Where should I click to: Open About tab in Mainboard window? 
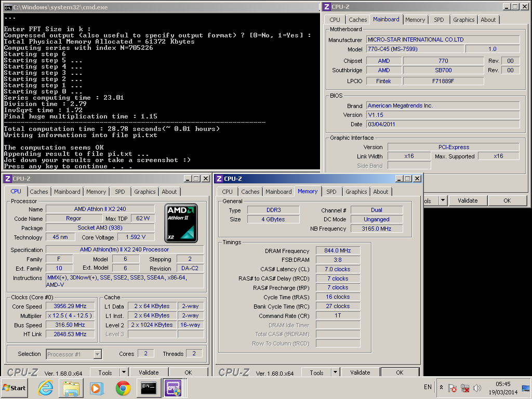[x=488, y=20]
